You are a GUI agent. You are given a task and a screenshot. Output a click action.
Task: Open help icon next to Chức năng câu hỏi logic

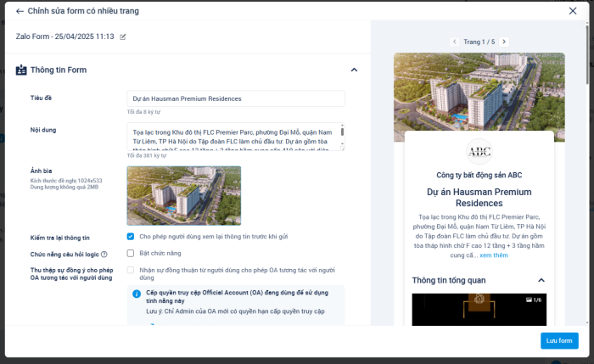pos(104,255)
